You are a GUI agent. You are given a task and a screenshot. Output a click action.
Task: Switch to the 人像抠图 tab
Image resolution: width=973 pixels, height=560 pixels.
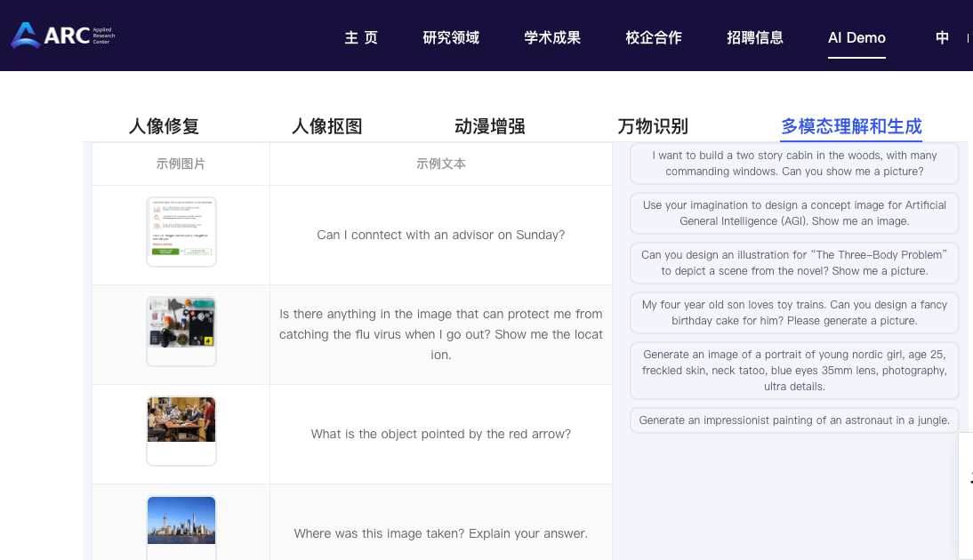tap(327, 126)
